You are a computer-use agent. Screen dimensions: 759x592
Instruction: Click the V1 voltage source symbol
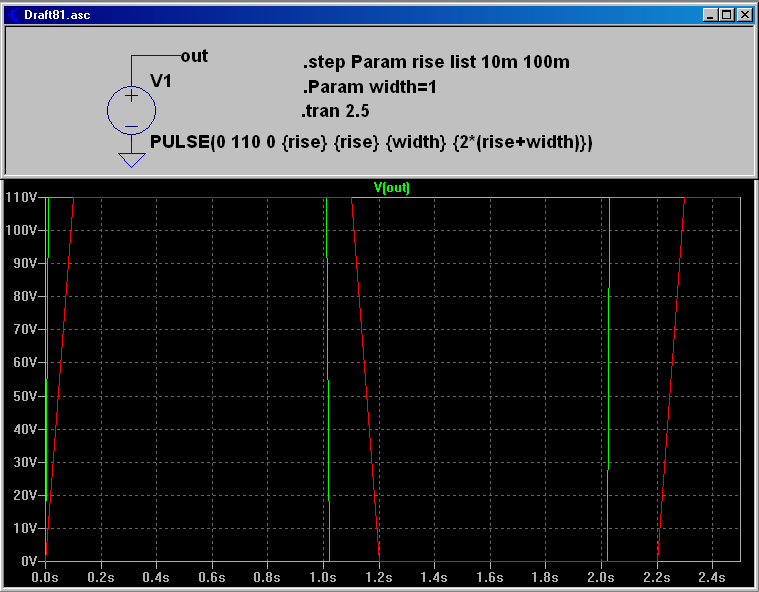[131, 111]
